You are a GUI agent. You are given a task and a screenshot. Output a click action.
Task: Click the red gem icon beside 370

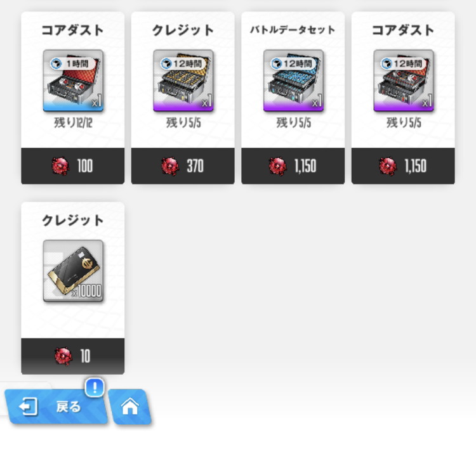170,166
